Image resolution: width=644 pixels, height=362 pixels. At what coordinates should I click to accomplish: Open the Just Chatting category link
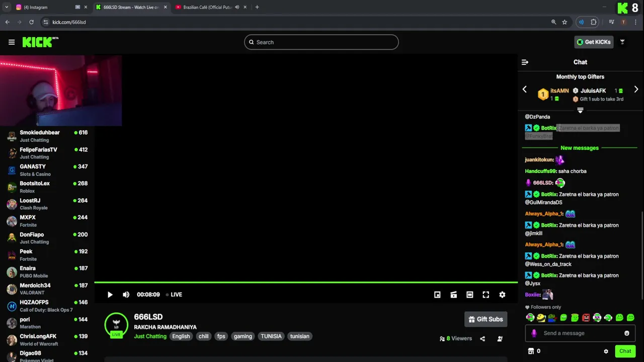pos(150,336)
